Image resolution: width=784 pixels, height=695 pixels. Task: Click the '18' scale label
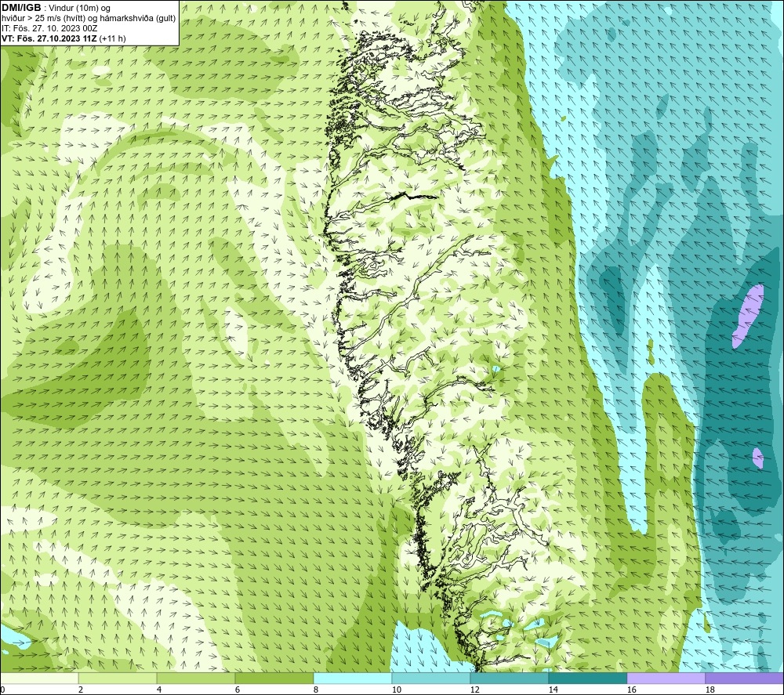point(710,690)
